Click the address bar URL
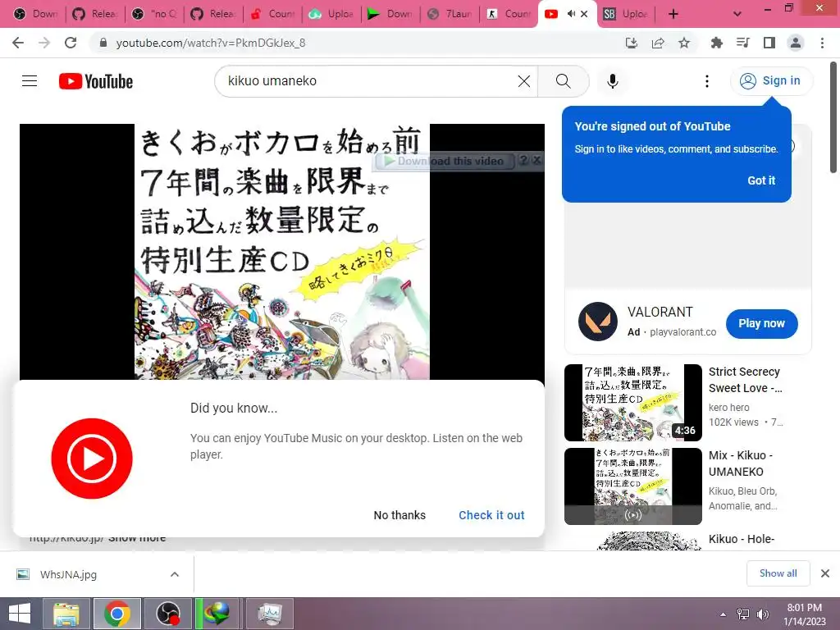The height and width of the screenshot is (630, 840). pyautogui.click(x=211, y=43)
